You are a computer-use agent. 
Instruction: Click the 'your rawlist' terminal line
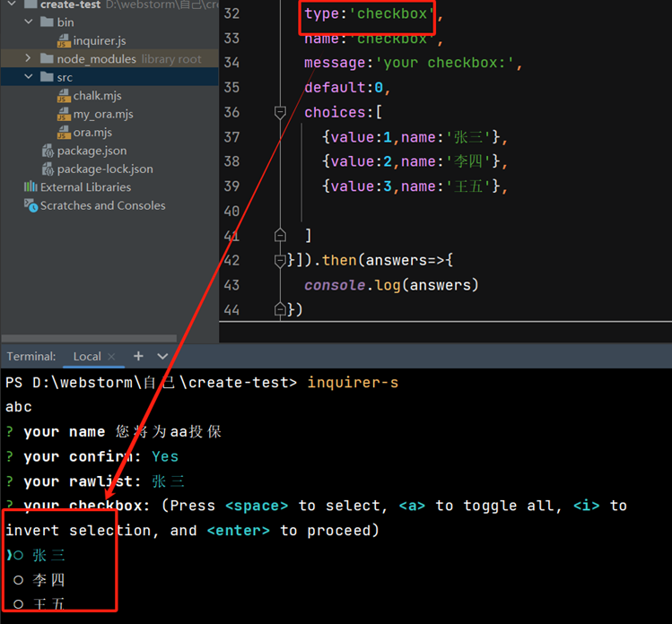click(95, 481)
